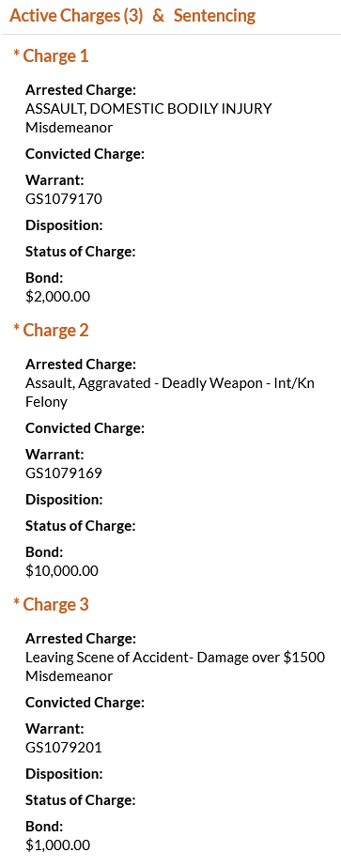This screenshot has height=868, width=341.
Task: Expand the Charge 2 section header
Action: pyautogui.click(x=51, y=330)
